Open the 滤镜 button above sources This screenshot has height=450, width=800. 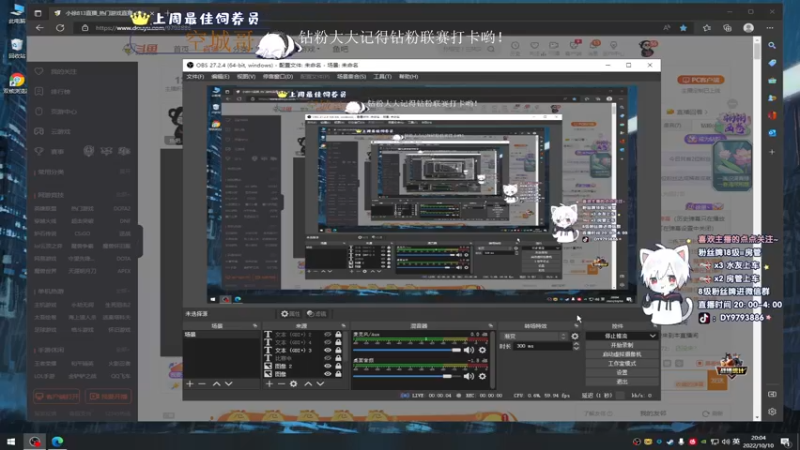pos(316,314)
